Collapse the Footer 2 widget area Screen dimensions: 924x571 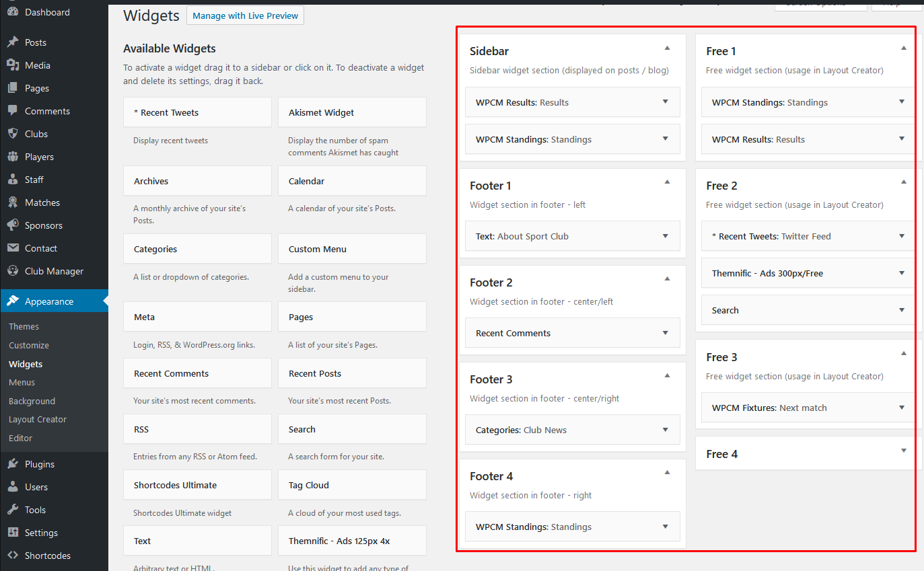pos(667,278)
